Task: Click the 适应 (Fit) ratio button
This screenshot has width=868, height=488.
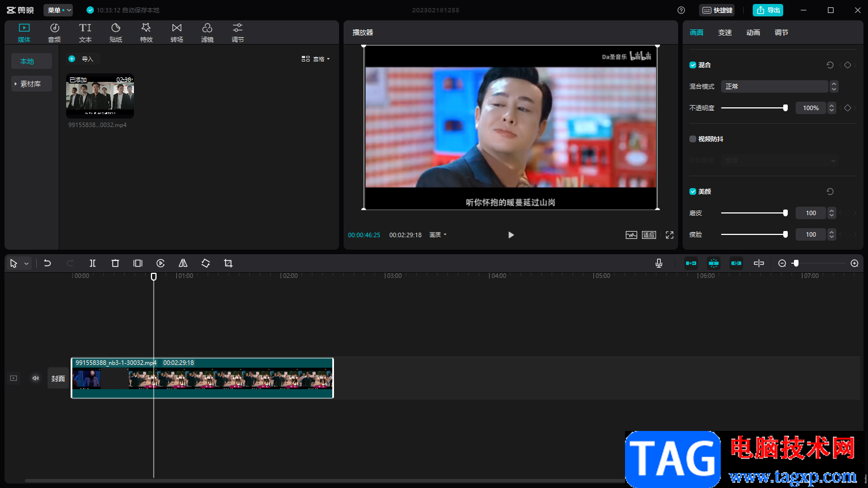Action: pyautogui.click(x=649, y=235)
